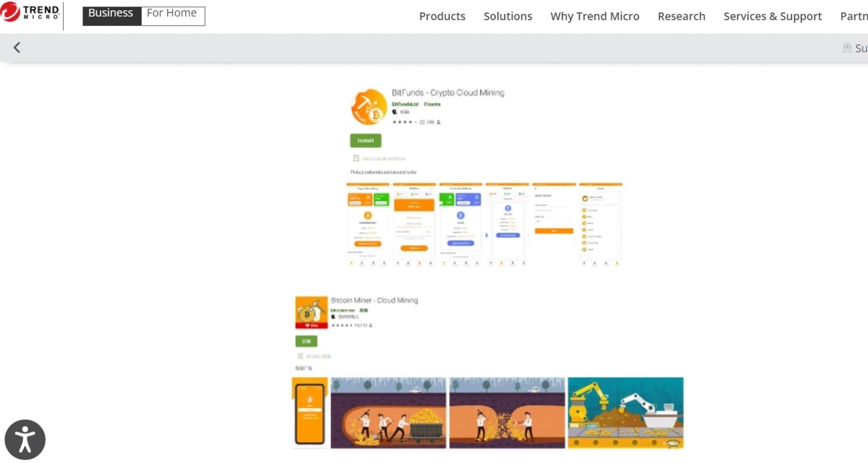Click the subscribe envelope icon

point(847,48)
